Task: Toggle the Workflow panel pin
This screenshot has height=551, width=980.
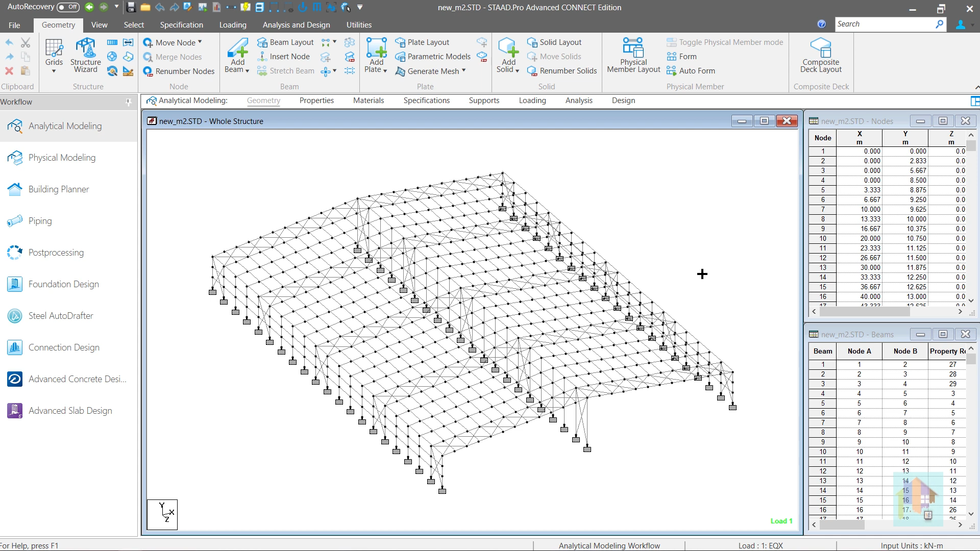Action: (x=129, y=102)
